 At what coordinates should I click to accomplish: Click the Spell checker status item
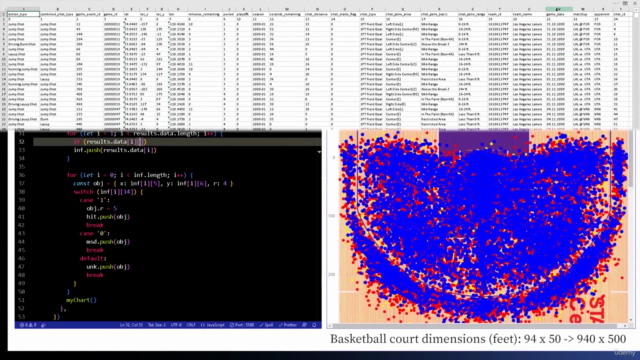click(x=266, y=325)
